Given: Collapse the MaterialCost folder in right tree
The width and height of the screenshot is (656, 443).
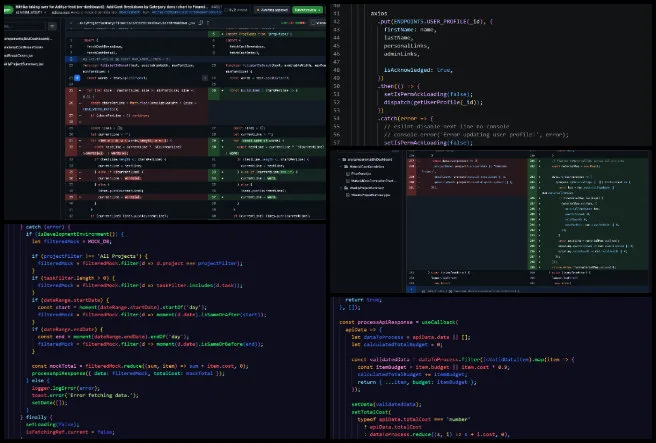Looking at the screenshot, I should pos(341,166).
